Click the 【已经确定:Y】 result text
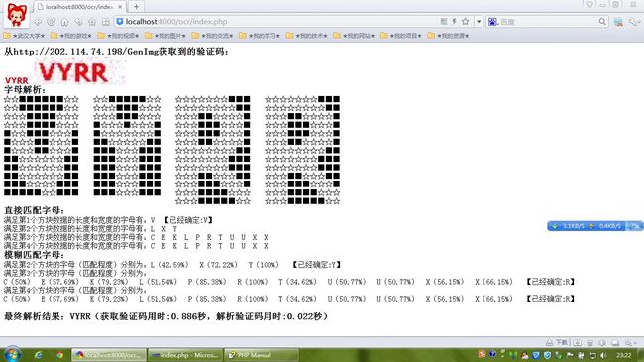The image size is (644, 362). coord(317,265)
